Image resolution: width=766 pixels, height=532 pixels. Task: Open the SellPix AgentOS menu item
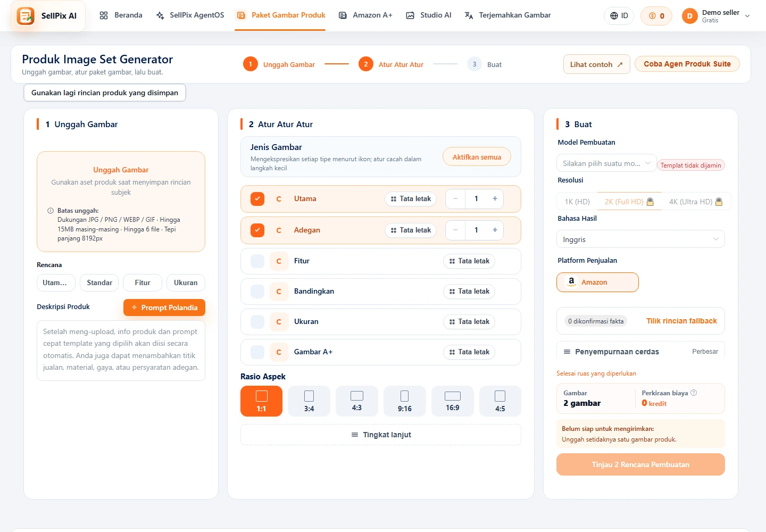[x=190, y=15]
